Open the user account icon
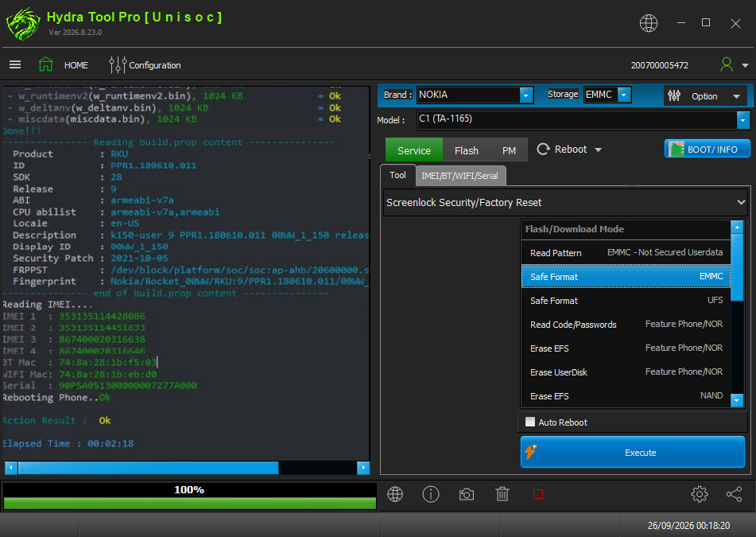This screenshot has height=537, width=756. (727, 64)
